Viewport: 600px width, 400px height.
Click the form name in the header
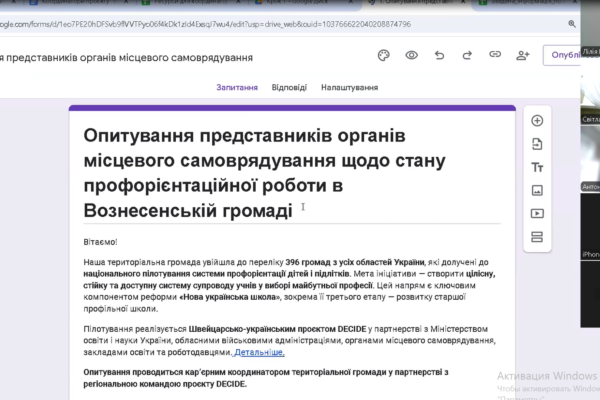click(126, 57)
